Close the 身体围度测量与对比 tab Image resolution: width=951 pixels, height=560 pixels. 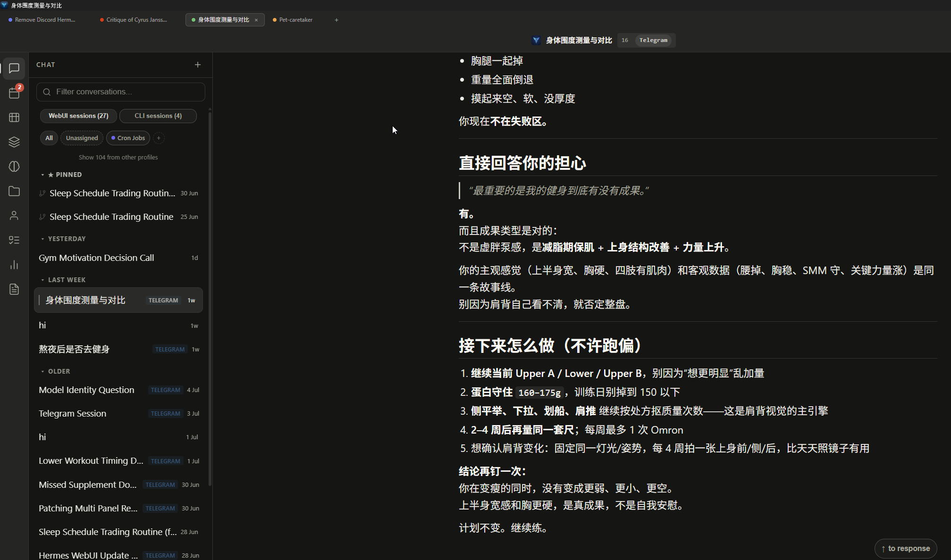click(256, 20)
